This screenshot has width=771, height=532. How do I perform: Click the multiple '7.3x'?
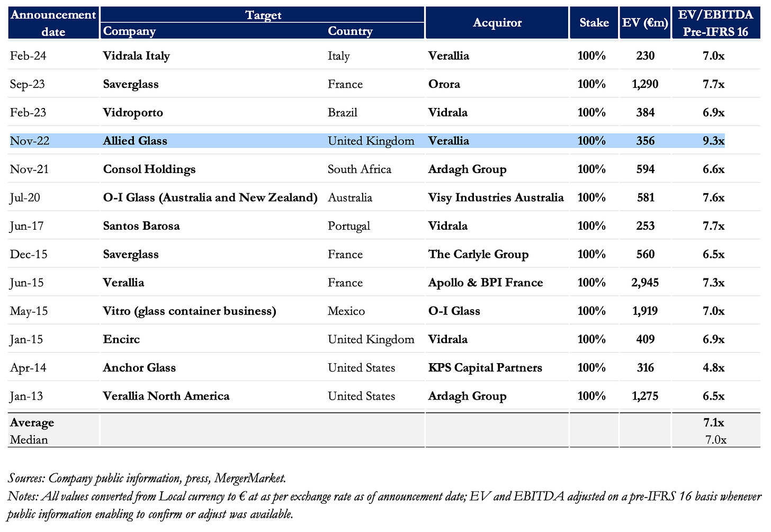point(714,283)
